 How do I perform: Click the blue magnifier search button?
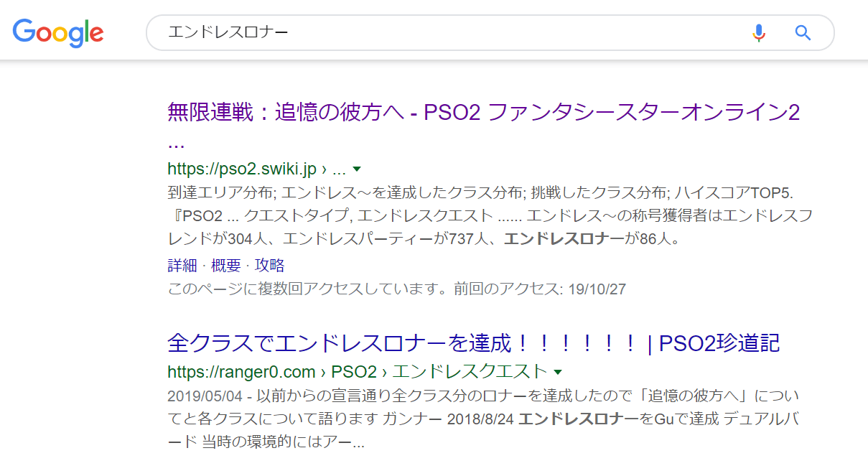pyautogui.click(x=803, y=32)
